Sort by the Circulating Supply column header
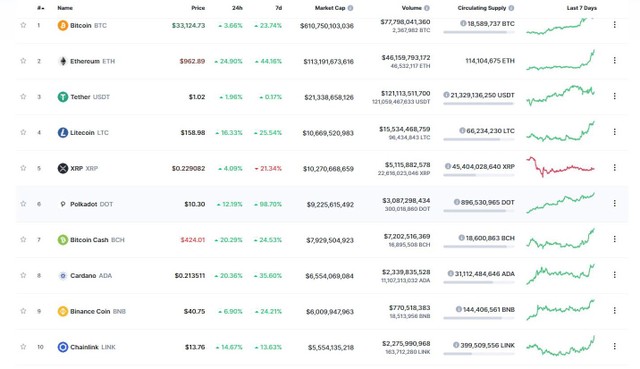This screenshot has height=369, width=640. 482,8
